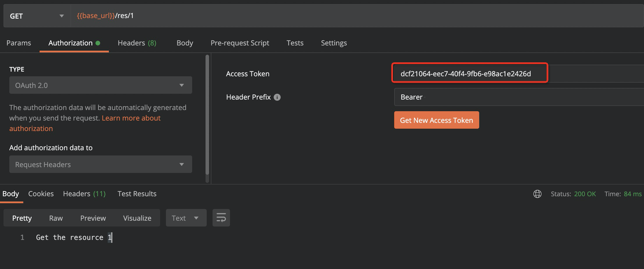Open the Tests tab

(295, 43)
